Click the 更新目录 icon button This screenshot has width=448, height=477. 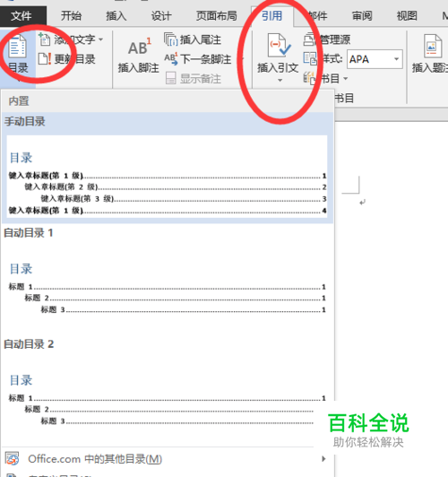(x=45, y=59)
